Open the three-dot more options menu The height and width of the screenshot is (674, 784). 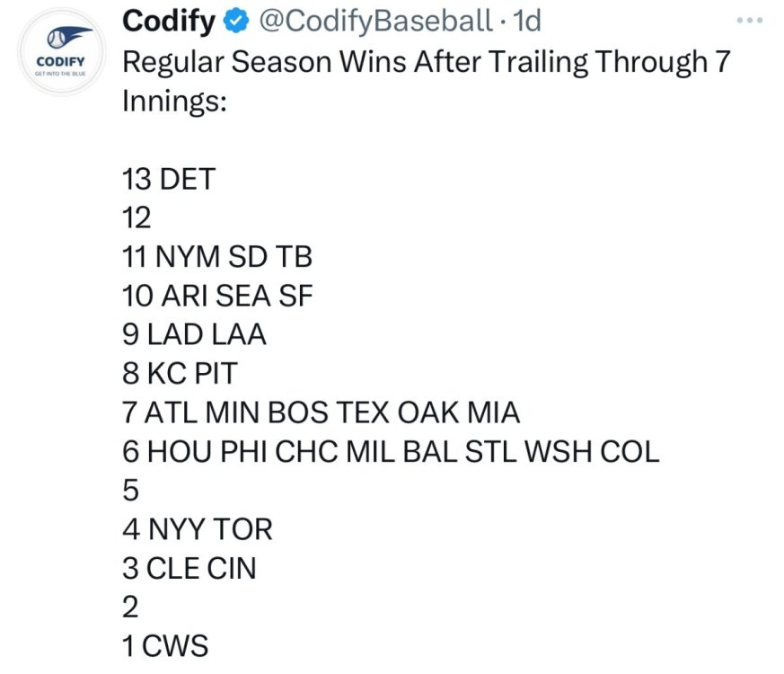pyautogui.click(x=751, y=21)
